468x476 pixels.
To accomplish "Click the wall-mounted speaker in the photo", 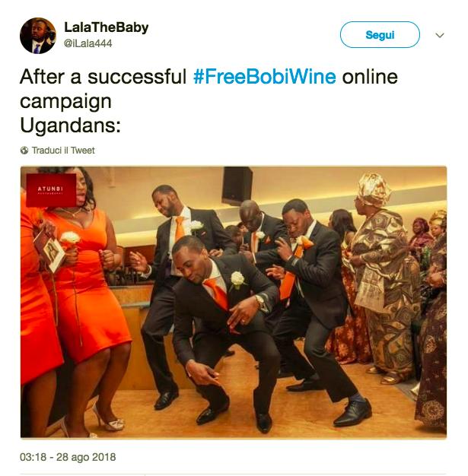I will [237, 185].
